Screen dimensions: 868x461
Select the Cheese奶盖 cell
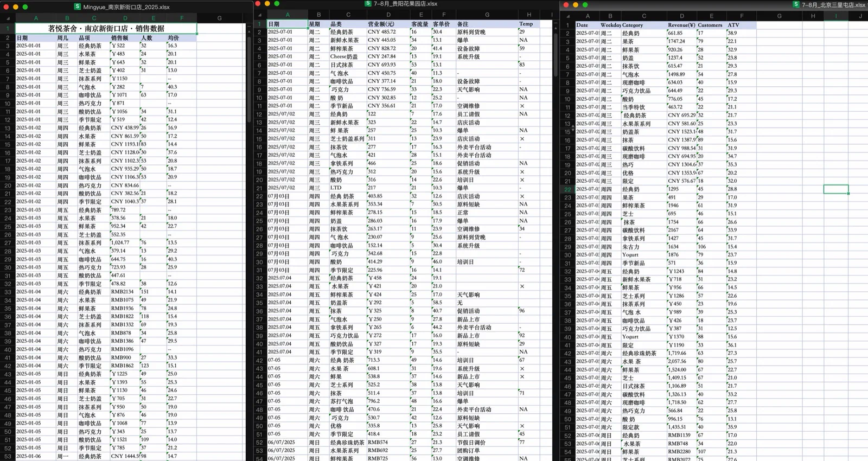click(x=348, y=56)
